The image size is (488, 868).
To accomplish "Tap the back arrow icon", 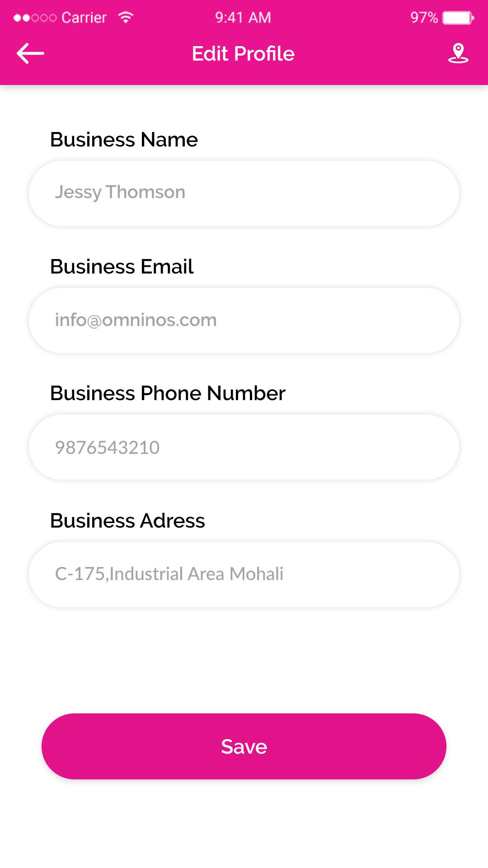I will pyautogui.click(x=30, y=53).
